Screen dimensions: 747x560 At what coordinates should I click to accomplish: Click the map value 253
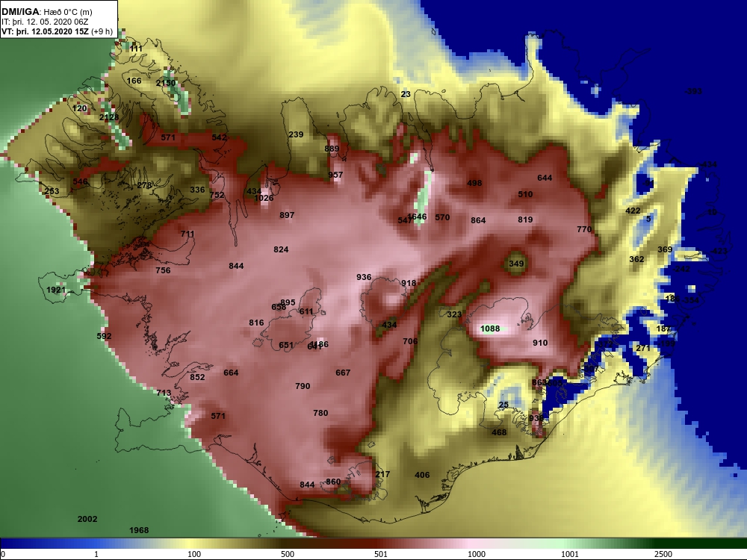click(52, 191)
